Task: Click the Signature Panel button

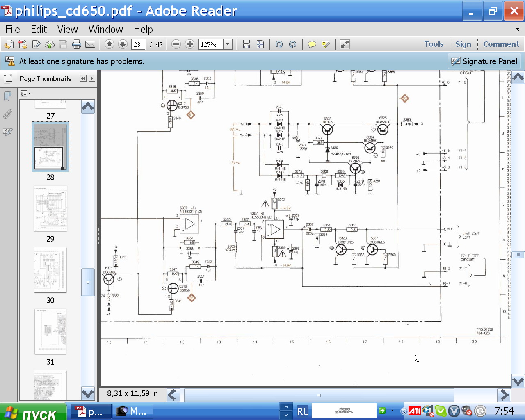Action: (x=484, y=62)
